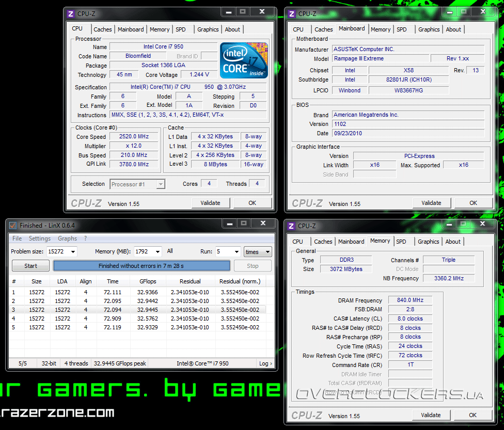The height and width of the screenshot is (430, 504).
Task: Select Graphics tab in the Mainboard window
Action: click(429, 29)
